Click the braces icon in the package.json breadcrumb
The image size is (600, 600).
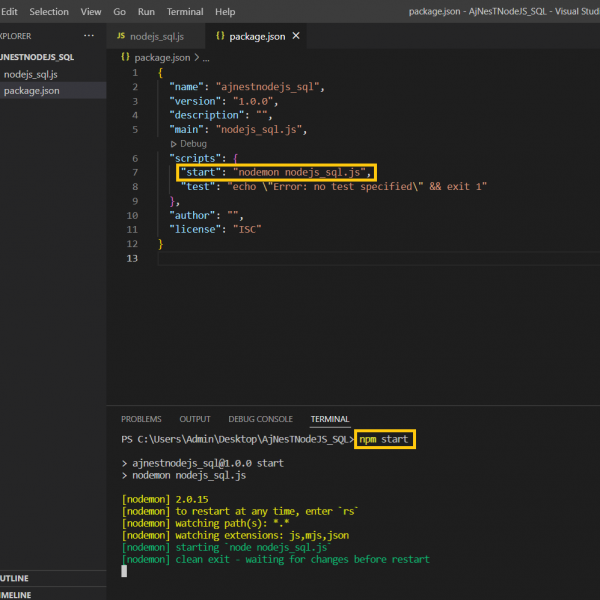pyautogui.click(x=125, y=58)
